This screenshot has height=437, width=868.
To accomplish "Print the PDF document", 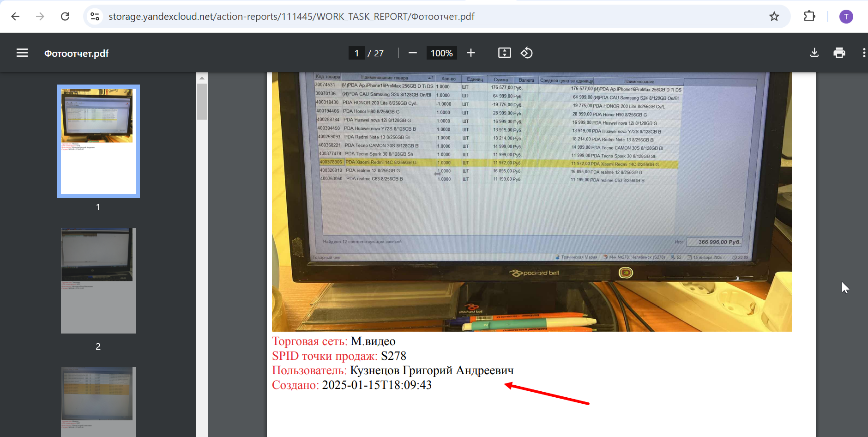I will (839, 53).
